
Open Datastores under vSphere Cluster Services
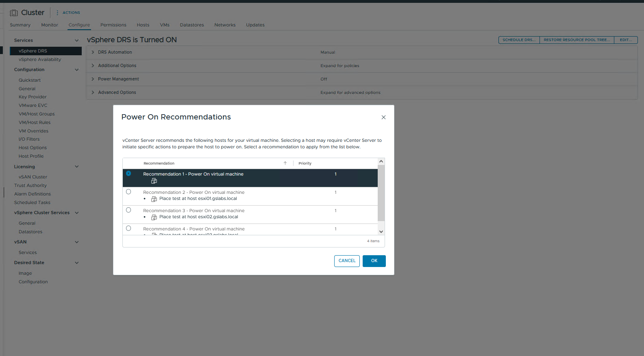point(30,232)
